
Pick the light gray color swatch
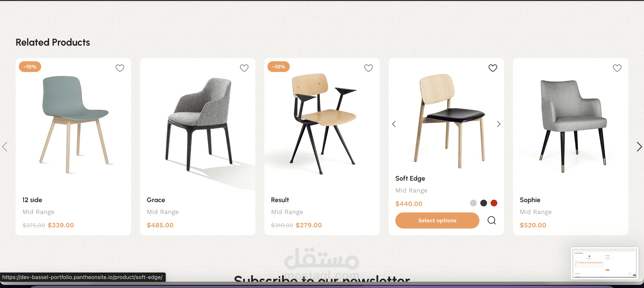pos(473,203)
